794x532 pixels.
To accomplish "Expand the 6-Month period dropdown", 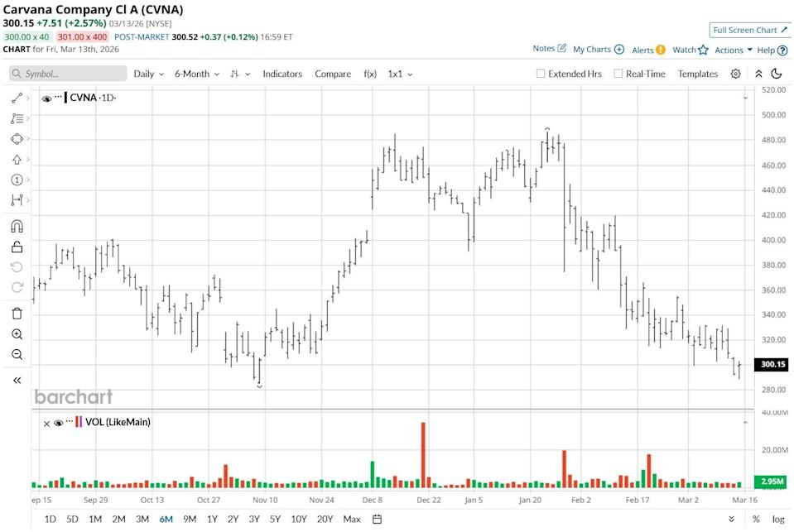I will coord(196,74).
